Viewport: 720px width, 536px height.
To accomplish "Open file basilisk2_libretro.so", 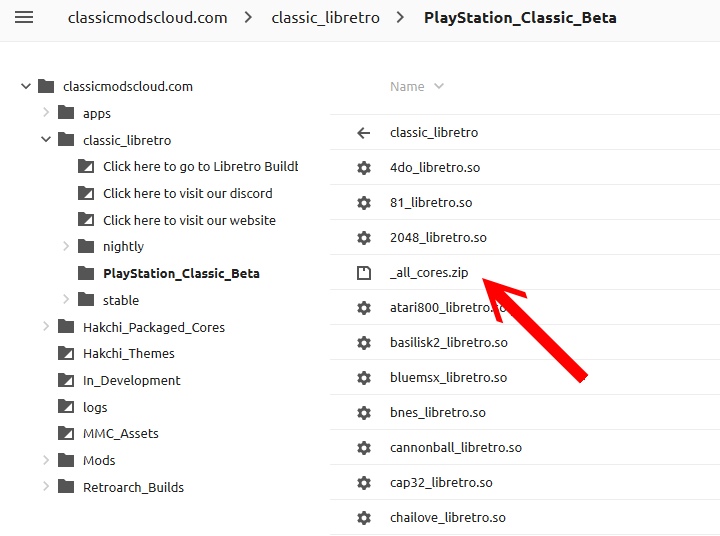I will click(x=449, y=343).
